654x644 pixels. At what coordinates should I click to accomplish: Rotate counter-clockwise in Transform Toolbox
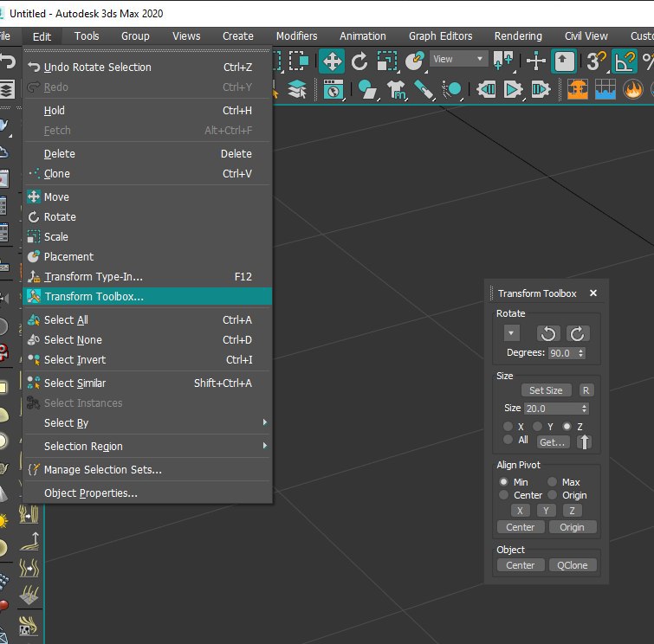(548, 333)
